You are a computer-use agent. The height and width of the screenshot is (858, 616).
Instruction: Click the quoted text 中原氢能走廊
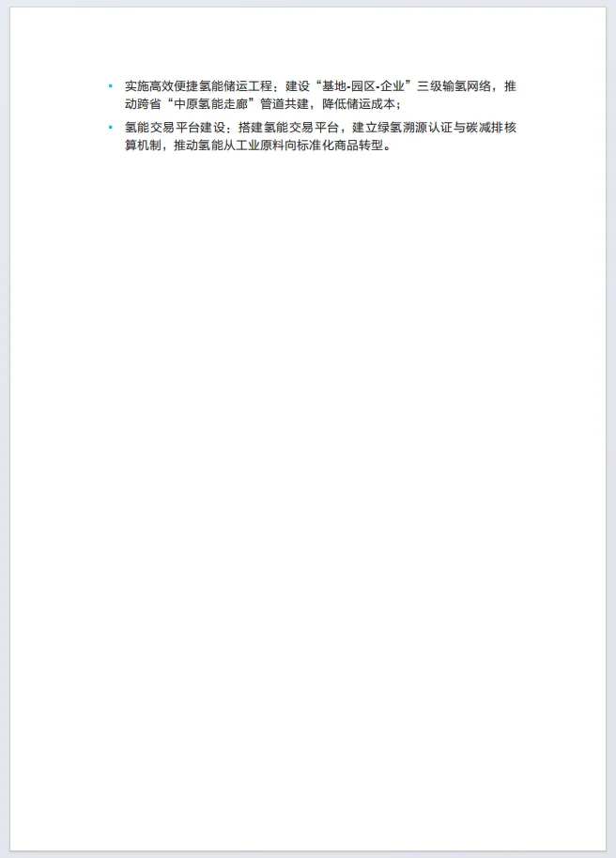pos(210,104)
